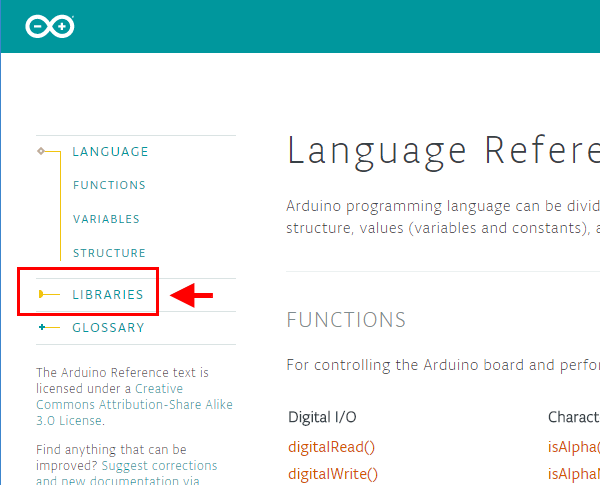The height and width of the screenshot is (485, 600).
Task: Click the Digital I/O column heading
Action: coord(322,417)
